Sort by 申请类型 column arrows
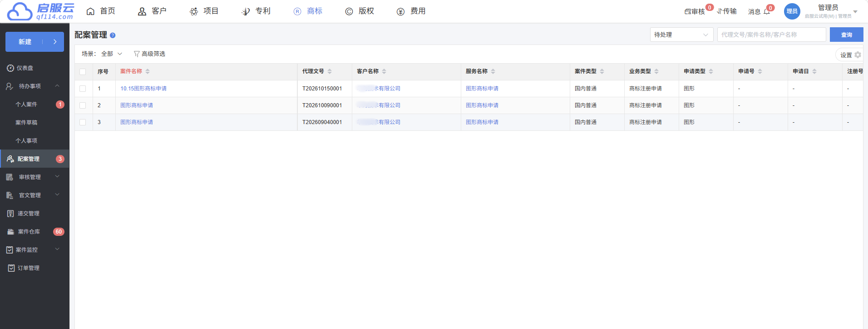868x329 pixels. tap(711, 71)
